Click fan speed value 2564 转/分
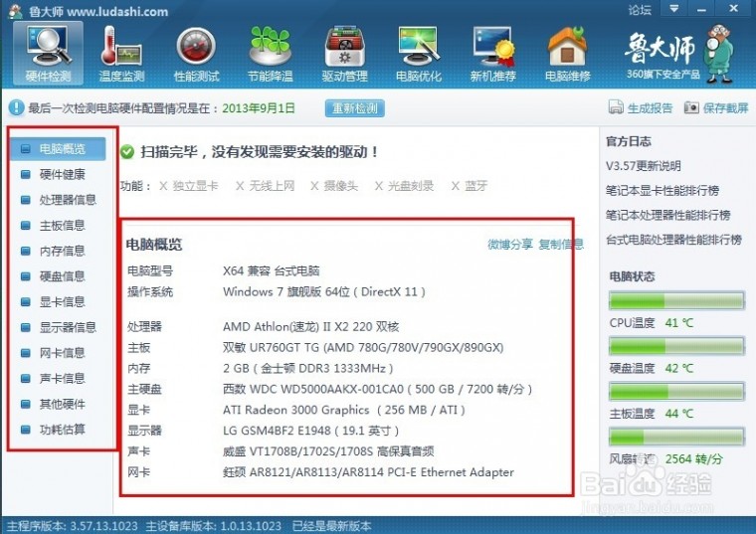This screenshot has height=534, width=756. 693,458
